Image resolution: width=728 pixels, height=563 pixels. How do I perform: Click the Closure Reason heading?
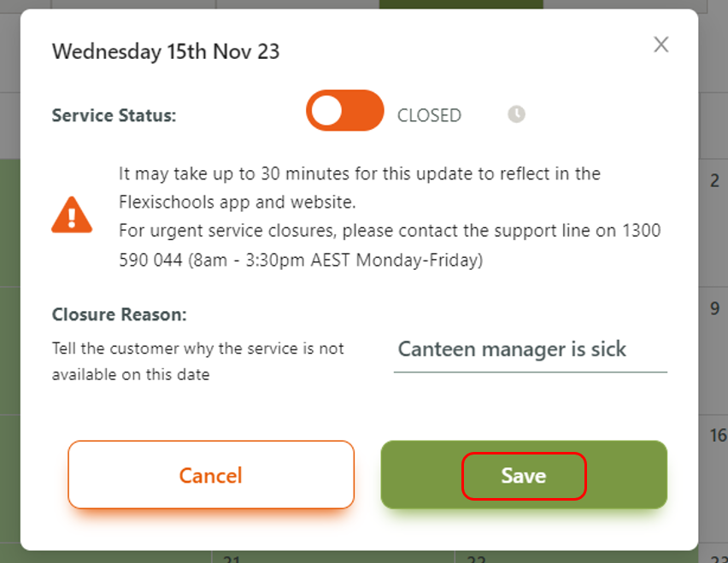pyautogui.click(x=119, y=314)
